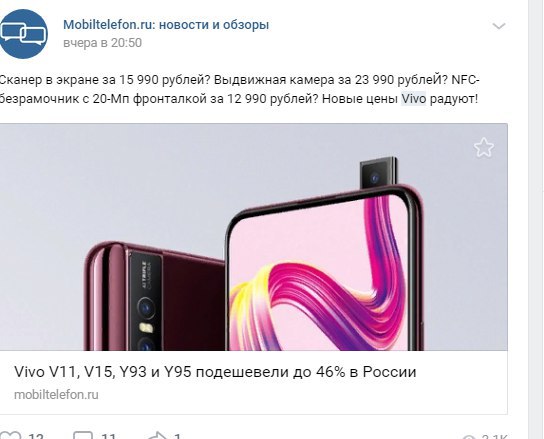Share the post using the arrow icon

point(157,435)
